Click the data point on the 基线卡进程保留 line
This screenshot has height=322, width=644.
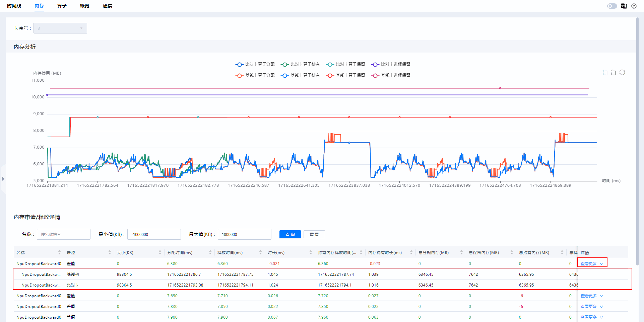pyautogui.click(x=500, y=88)
